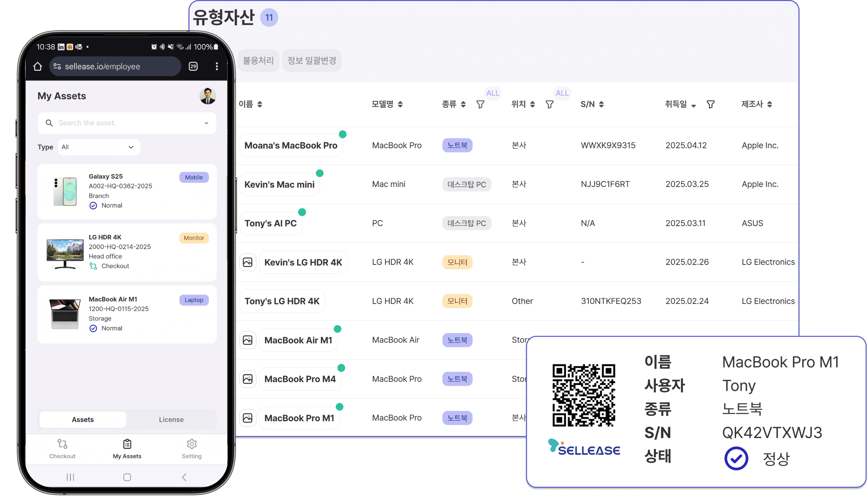Screen dimensions: 868x496
Task: Sort the table by 제조사 column
Action: tap(770, 104)
